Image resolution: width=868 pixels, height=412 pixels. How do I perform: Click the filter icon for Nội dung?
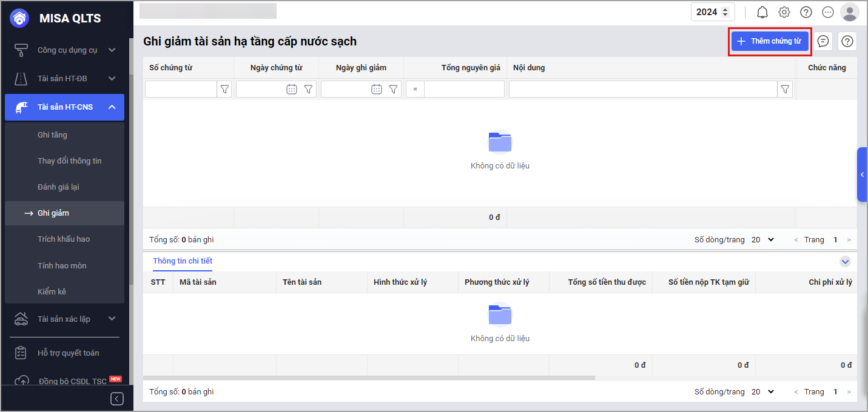point(786,90)
